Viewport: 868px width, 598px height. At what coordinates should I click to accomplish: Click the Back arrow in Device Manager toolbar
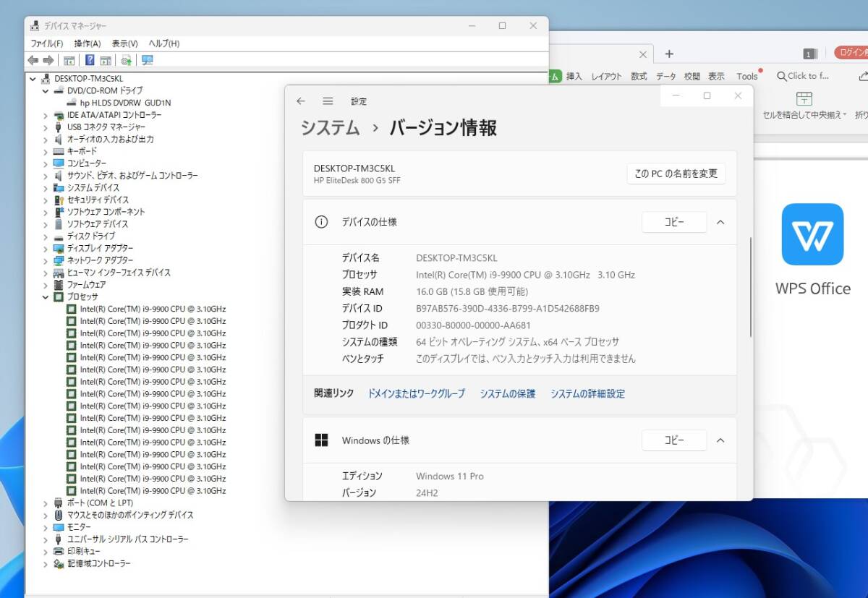pyautogui.click(x=33, y=60)
